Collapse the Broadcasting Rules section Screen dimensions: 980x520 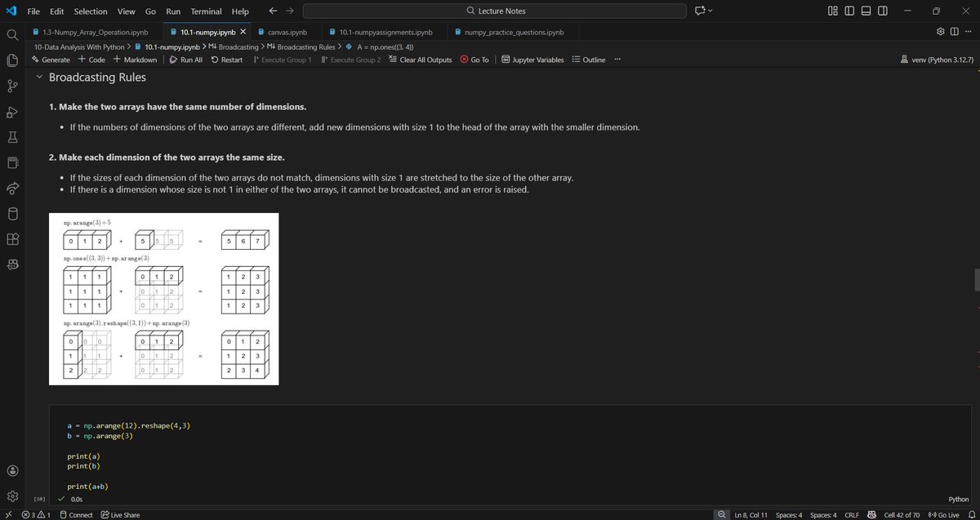(39, 77)
